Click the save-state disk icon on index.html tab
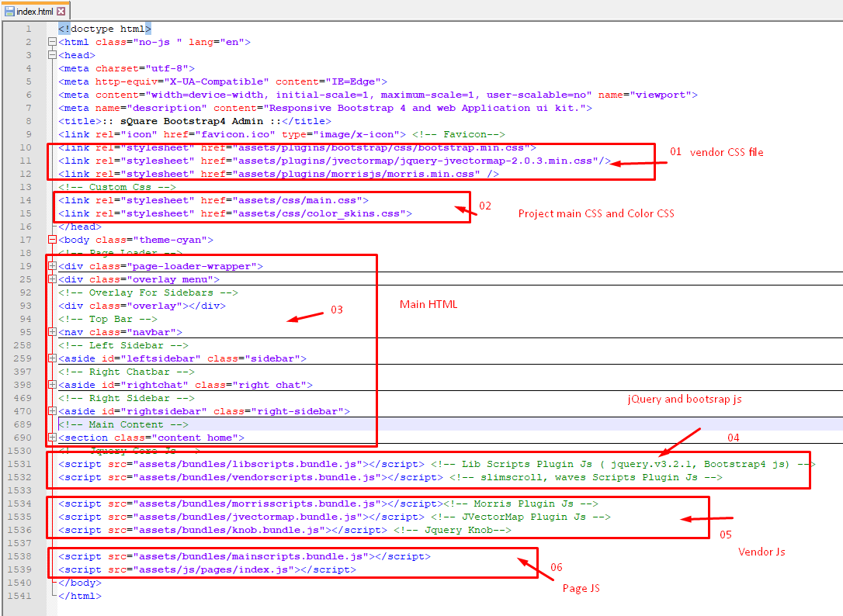 point(9,12)
